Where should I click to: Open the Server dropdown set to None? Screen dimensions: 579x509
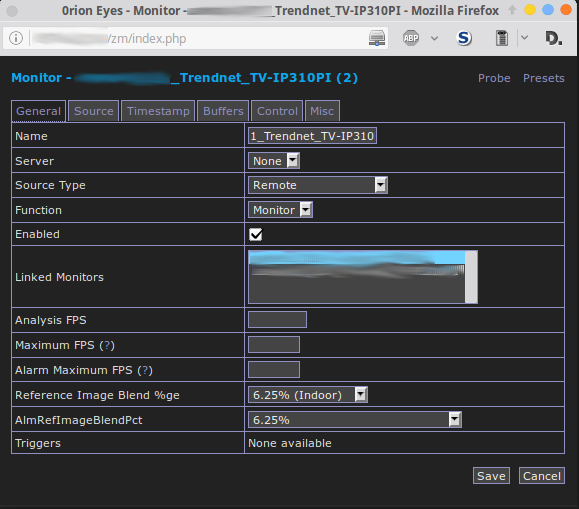coord(274,161)
